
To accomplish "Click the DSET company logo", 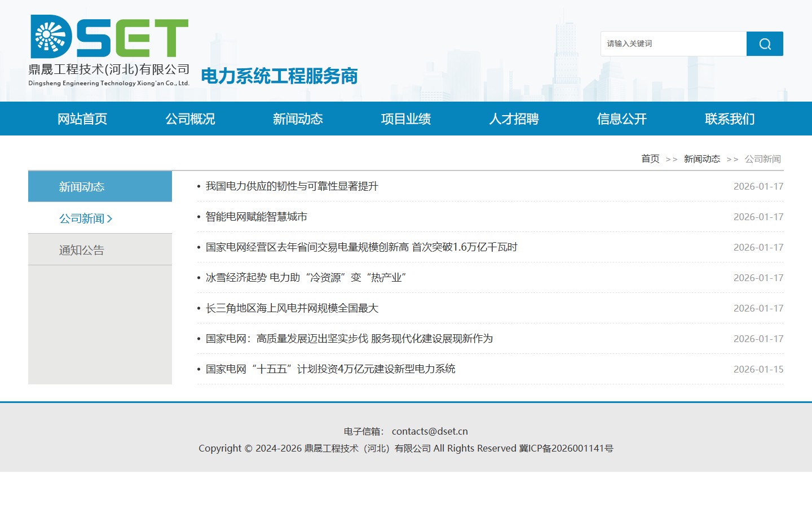I will tap(109, 37).
